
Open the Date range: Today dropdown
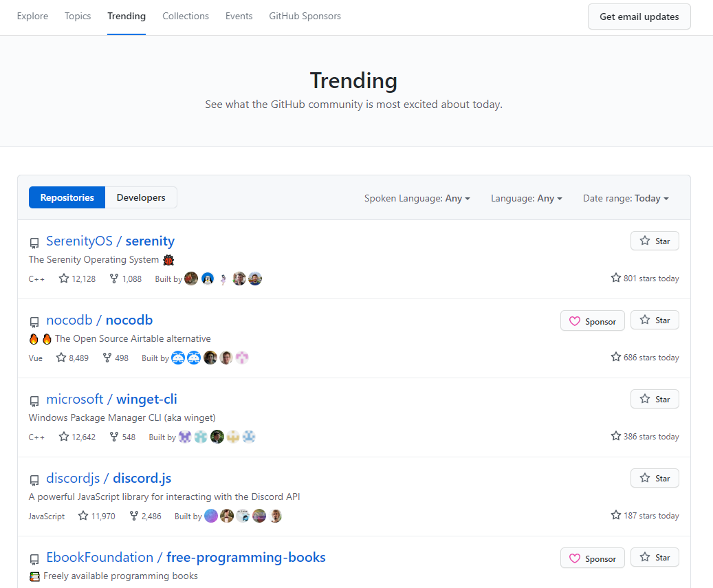[626, 198]
